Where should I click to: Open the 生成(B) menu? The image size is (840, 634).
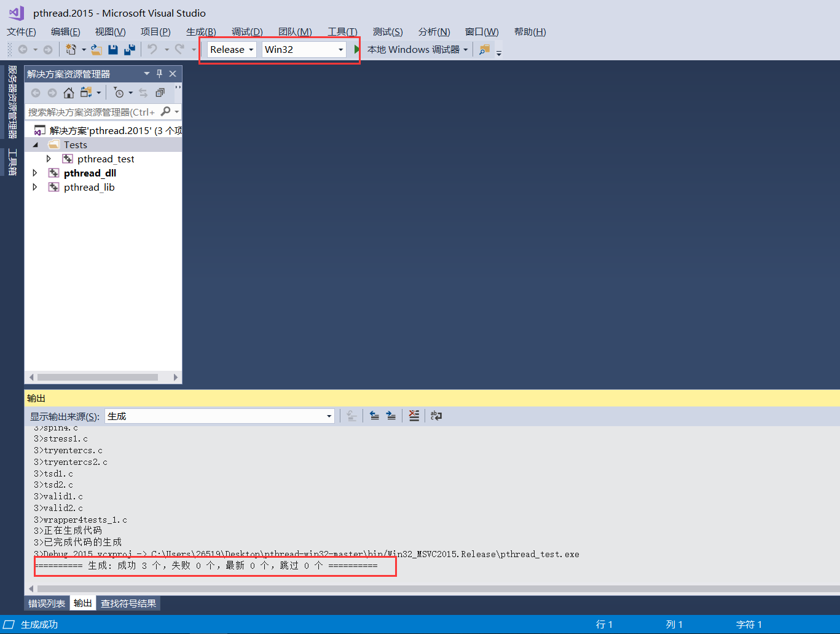point(200,31)
